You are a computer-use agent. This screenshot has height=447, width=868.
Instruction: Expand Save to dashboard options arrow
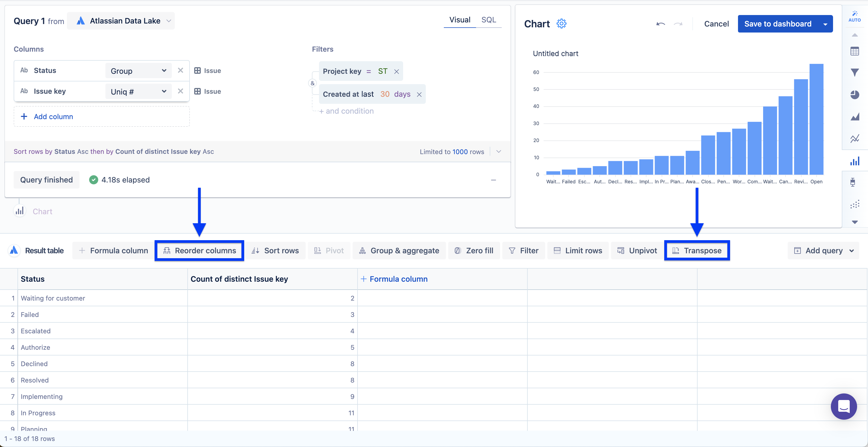pyautogui.click(x=825, y=24)
